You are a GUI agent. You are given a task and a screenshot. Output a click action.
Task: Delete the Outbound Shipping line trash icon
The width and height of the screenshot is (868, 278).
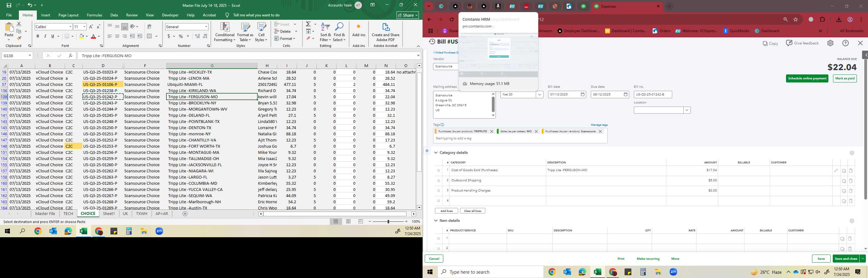click(850, 181)
